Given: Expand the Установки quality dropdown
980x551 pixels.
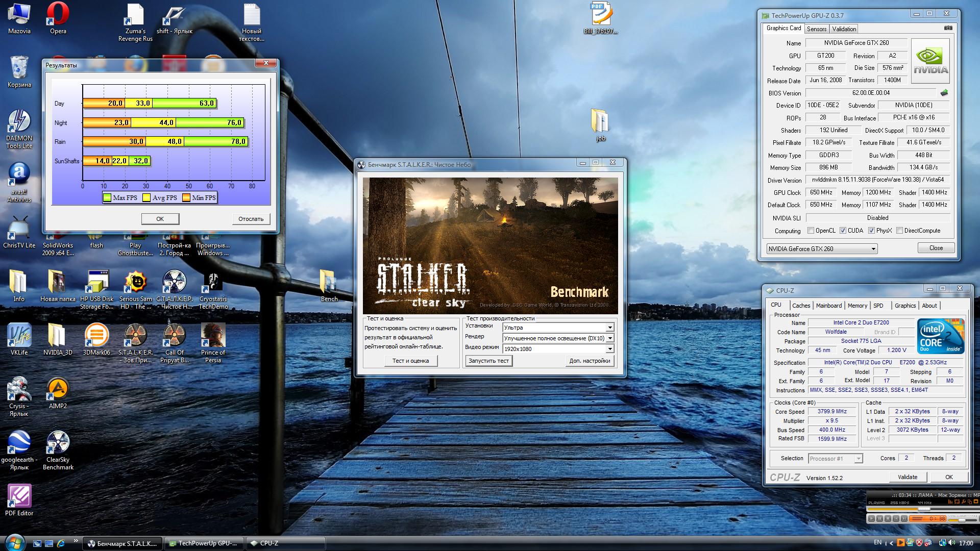Looking at the screenshot, I should click(609, 328).
